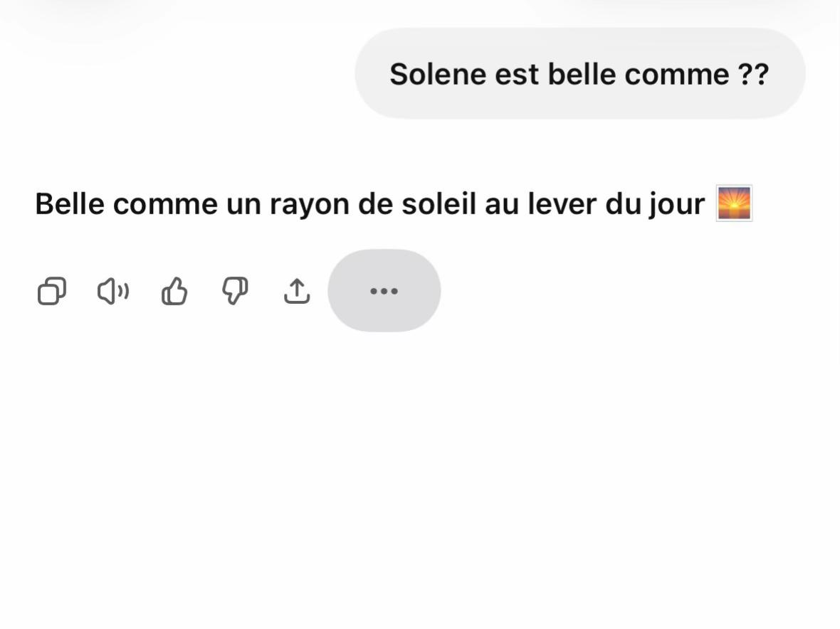Click the '??' at end of user message
Screen dimensions: 840x629
coord(753,74)
